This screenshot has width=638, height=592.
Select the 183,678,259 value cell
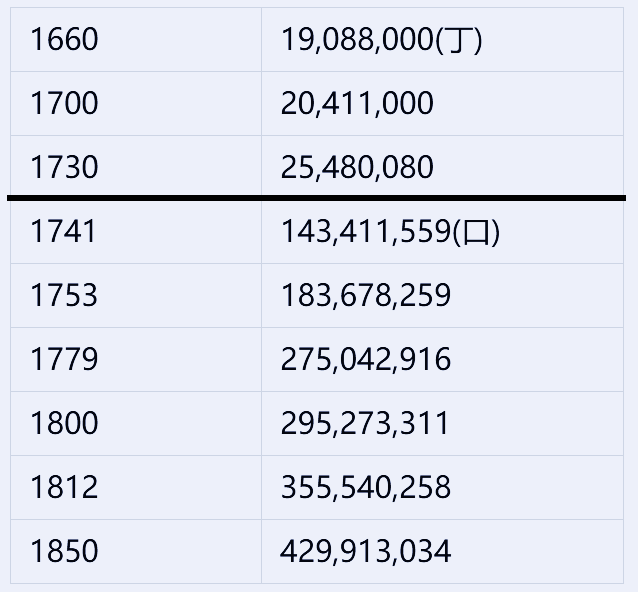coord(442,295)
